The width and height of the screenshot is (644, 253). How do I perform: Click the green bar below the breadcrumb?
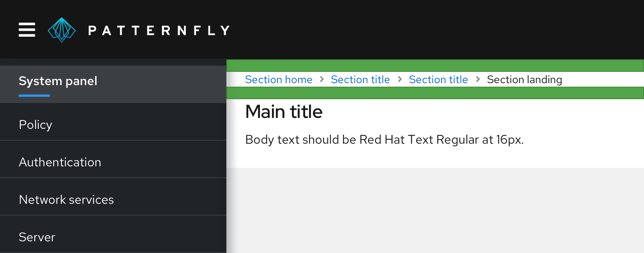(x=435, y=93)
